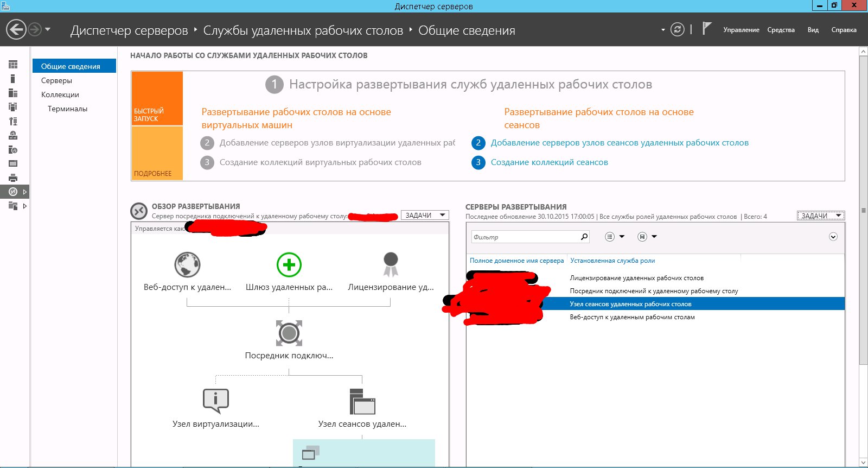Open the server groups sidebar icon
The height and width of the screenshot is (468, 868).
coord(13,107)
